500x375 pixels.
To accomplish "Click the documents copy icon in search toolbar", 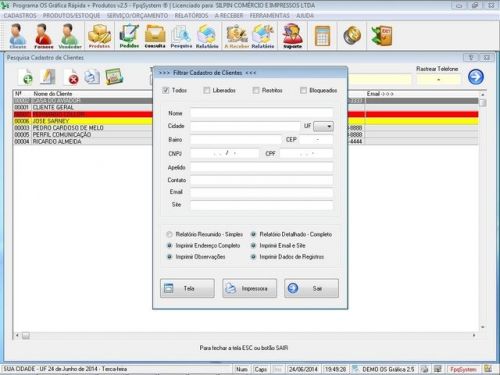I will (92, 76).
